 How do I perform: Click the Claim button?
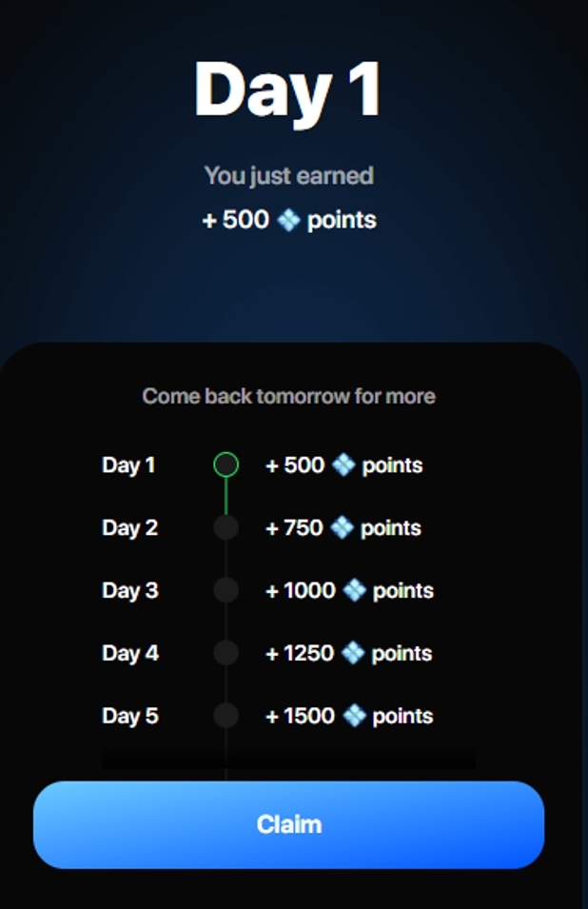(288, 824)
